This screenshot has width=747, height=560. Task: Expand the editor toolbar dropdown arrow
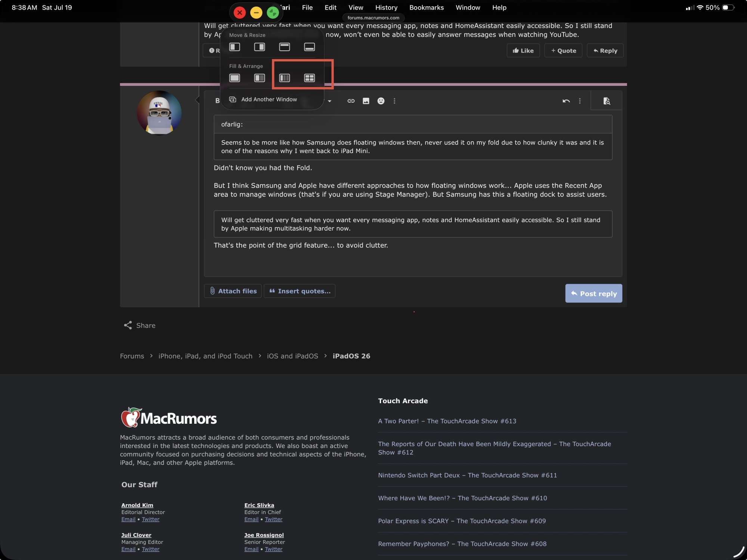coord(329,101)
